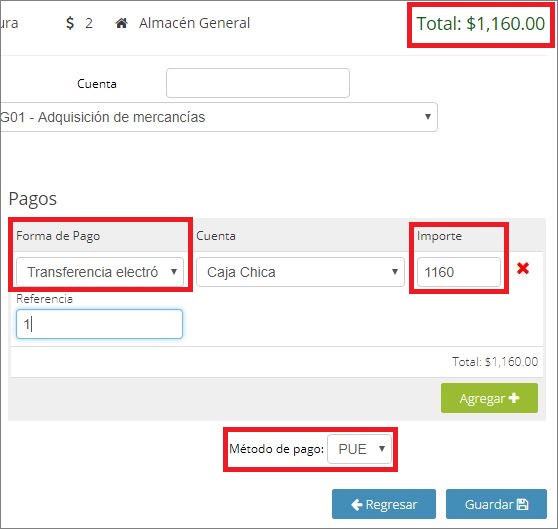Click the Guardar button
This screenshot has height=529, width=558.
coord(496,504)
